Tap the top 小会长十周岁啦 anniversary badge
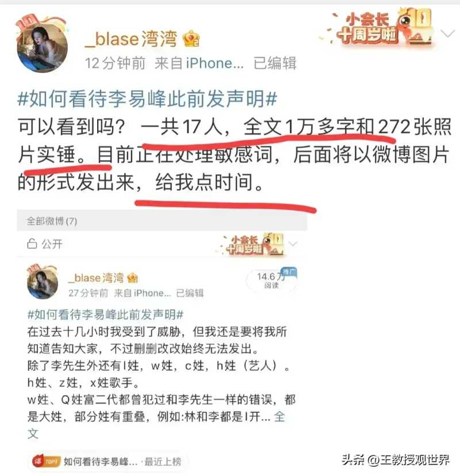Viewport: 460px width, 476px height. point(378,28)
